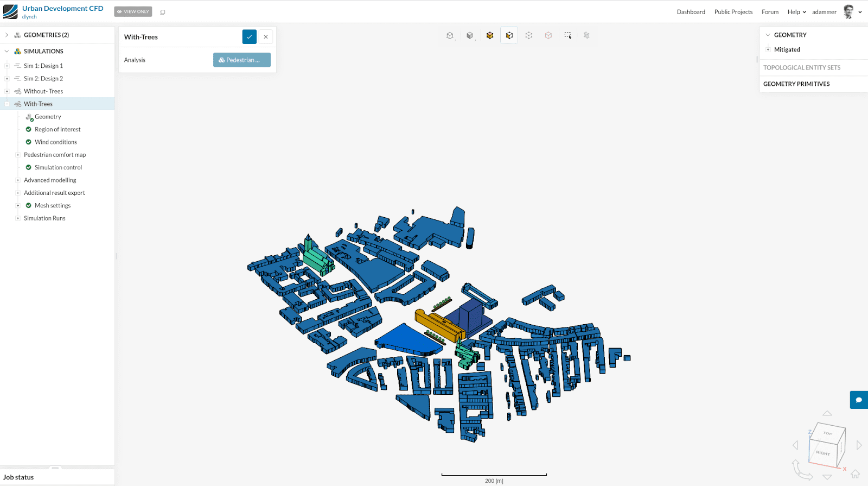Reset view with the home icon
Image resolution: width=868 pixels, height=486 pixels.
pyautogui.click(x=855, y=474)
